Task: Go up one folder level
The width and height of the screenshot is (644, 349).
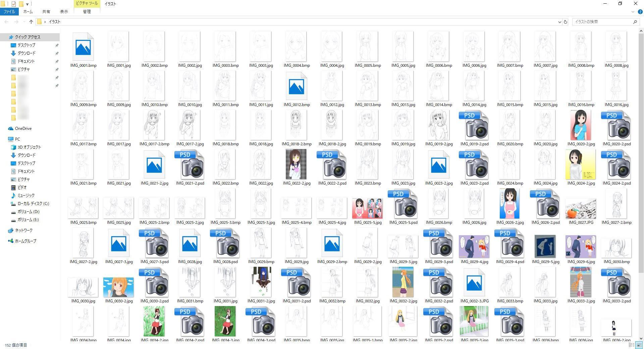Action: (31, 22)
